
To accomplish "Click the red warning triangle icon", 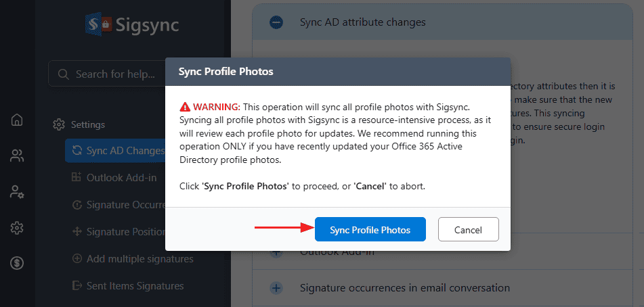I will 184,107.
